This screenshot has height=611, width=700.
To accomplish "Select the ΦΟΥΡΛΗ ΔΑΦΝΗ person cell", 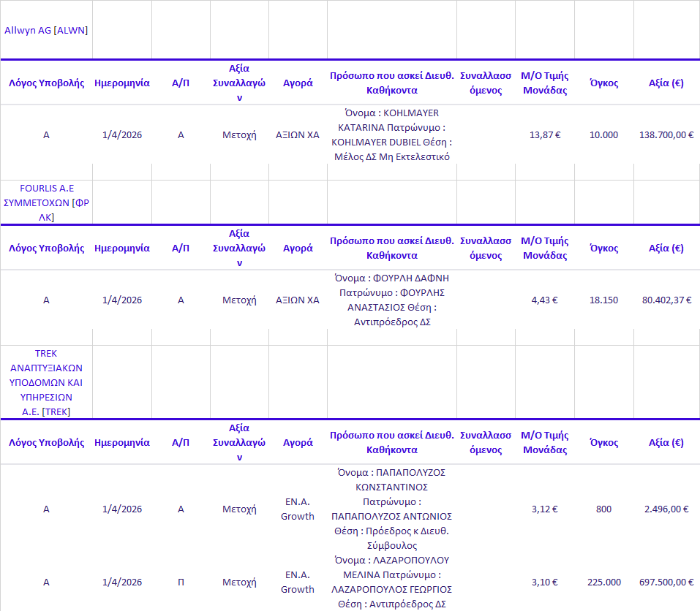I will point(391,300).
